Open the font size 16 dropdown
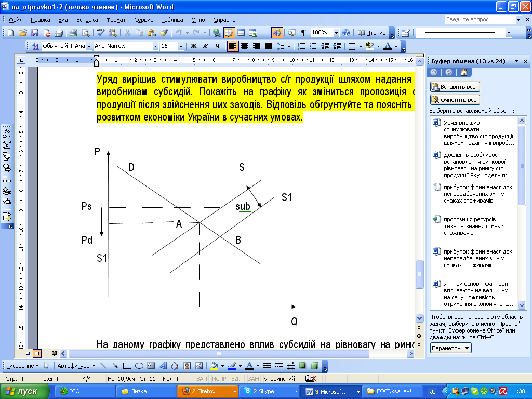This screenshot has width=532, height=399. [x=181, y=46]
